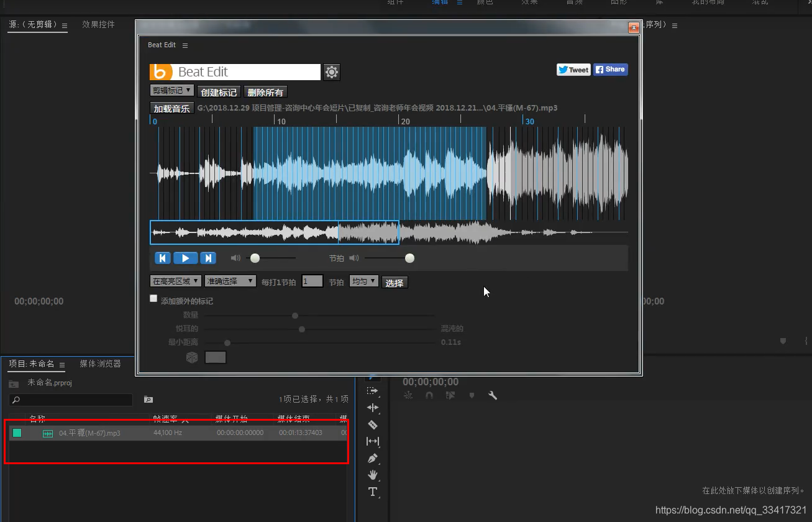Sort by 媒体开始 column header
This screenshot has width=812, height=522.
tap(232, 419)
